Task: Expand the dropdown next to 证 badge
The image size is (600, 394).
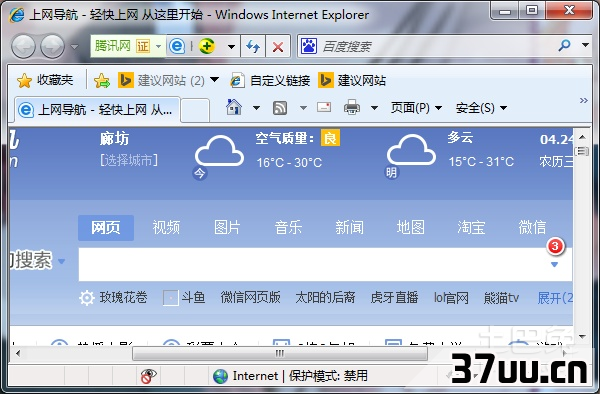Action: tap(158, 47)
